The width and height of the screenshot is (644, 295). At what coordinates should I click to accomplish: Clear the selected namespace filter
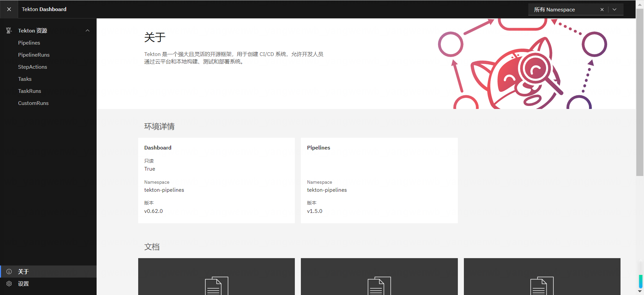602,10
